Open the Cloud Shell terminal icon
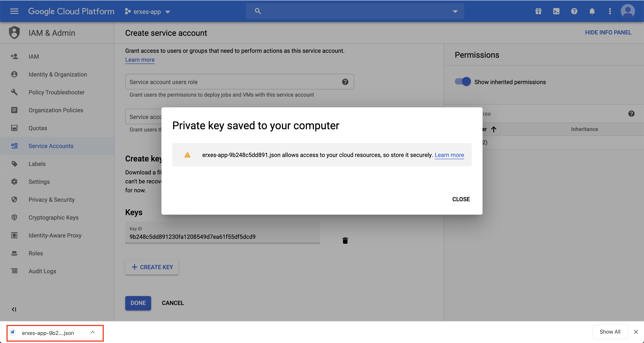This screenshot has width=644, height=343. tap(556, 11)
